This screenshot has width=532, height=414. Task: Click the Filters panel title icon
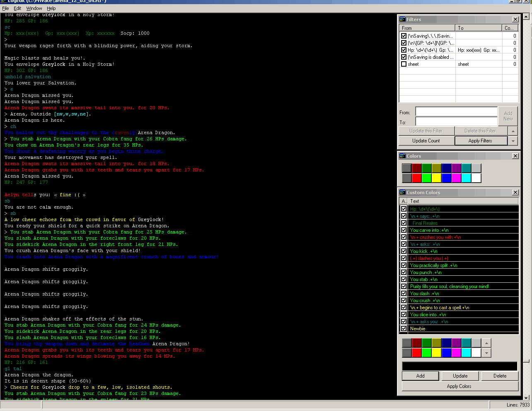coord(402,19)
